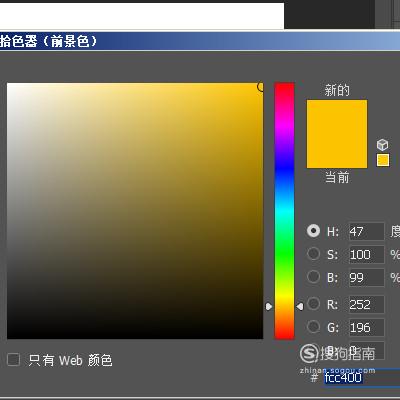Click the 新的/当前 yellow preview swatch
This screenshot has height=400, width=400.
[337, 134]
